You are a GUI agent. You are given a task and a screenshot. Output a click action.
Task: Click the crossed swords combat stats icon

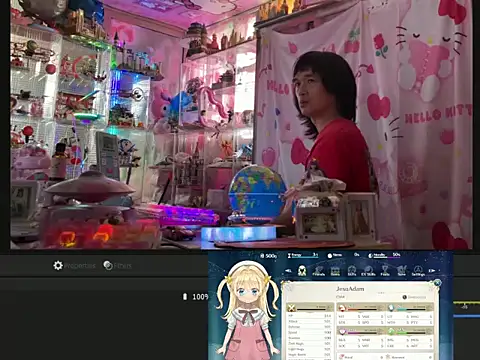tap(292, 308)
